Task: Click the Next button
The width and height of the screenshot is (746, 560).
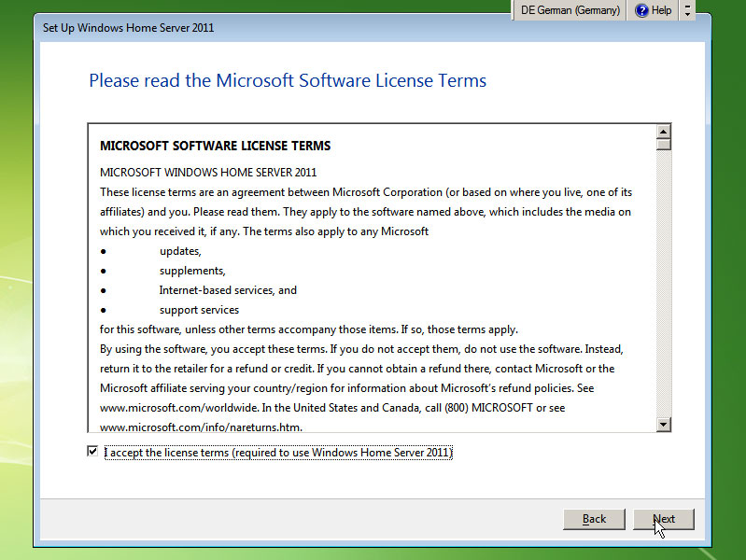Action: point(663,519)
